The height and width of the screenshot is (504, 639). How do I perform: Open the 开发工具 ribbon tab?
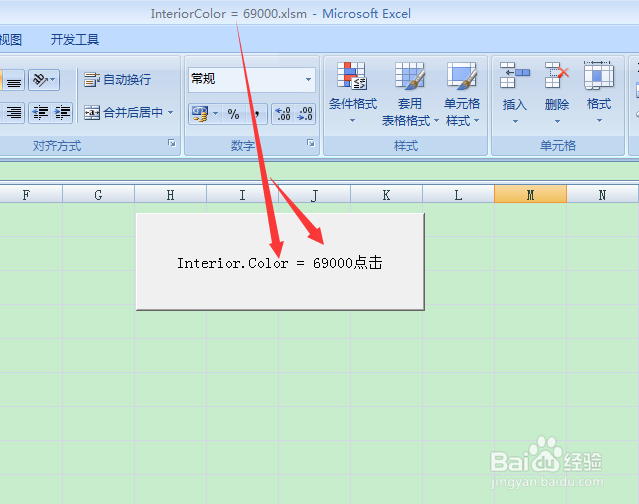tap(75, 40)
